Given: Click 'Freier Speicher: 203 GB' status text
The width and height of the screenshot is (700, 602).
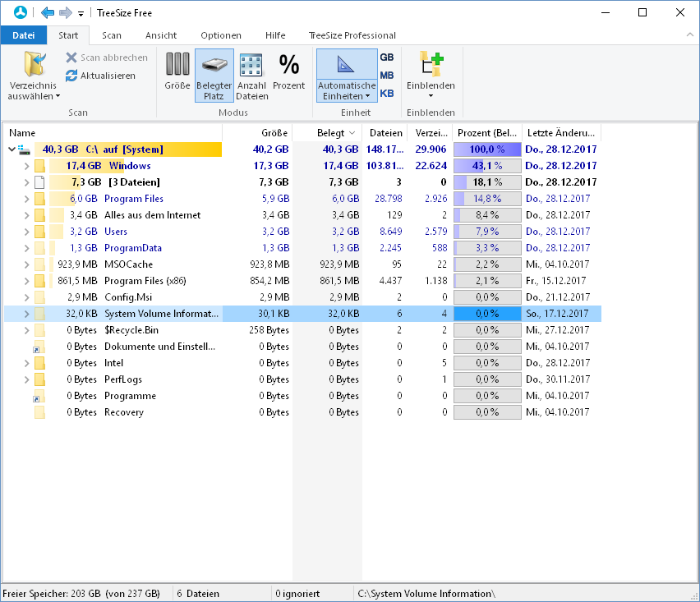Looking at the screenshot, I should [81, 594].
